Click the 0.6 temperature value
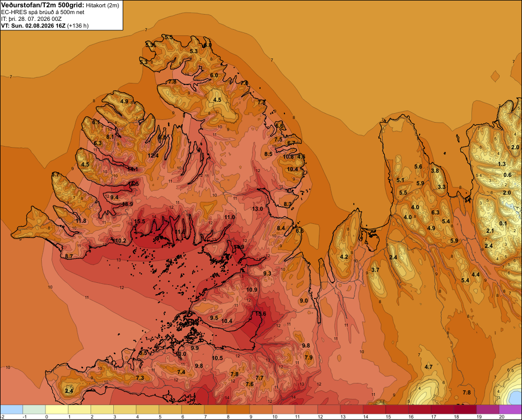 pos(507,175)
